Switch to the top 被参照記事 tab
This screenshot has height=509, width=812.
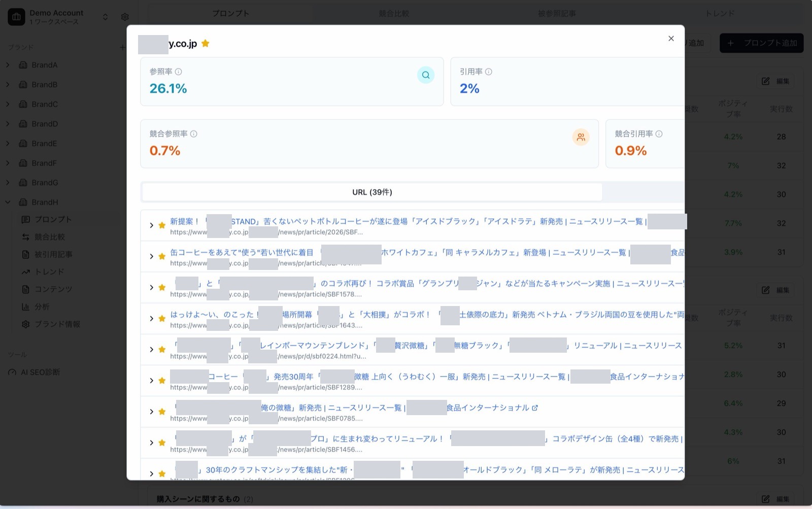click(557, 13)
